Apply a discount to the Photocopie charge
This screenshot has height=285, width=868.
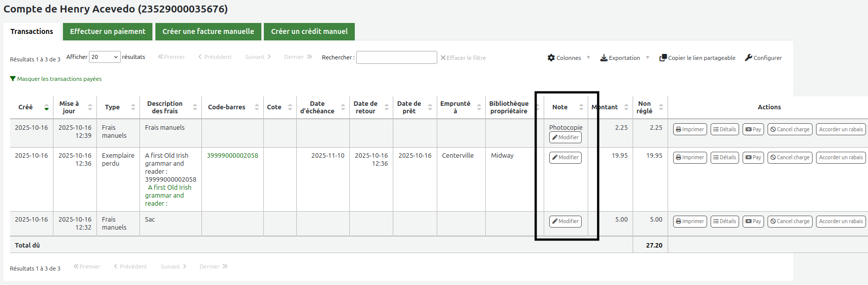click(841, 129)
